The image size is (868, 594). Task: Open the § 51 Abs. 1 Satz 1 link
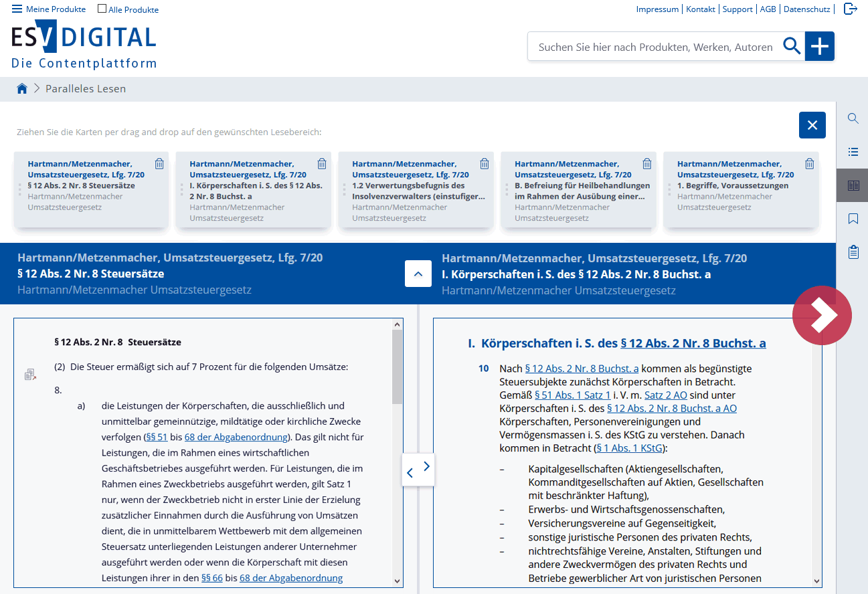pyautogui.click(x=572, y=395)
